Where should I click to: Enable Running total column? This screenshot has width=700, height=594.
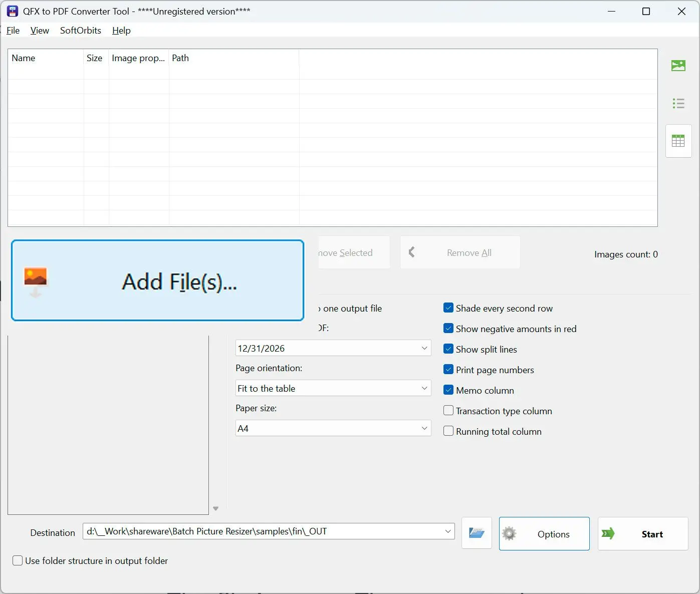448,431
